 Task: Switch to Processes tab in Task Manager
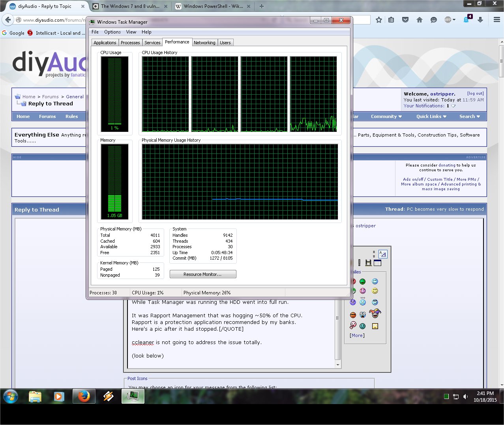pos(130,43)
